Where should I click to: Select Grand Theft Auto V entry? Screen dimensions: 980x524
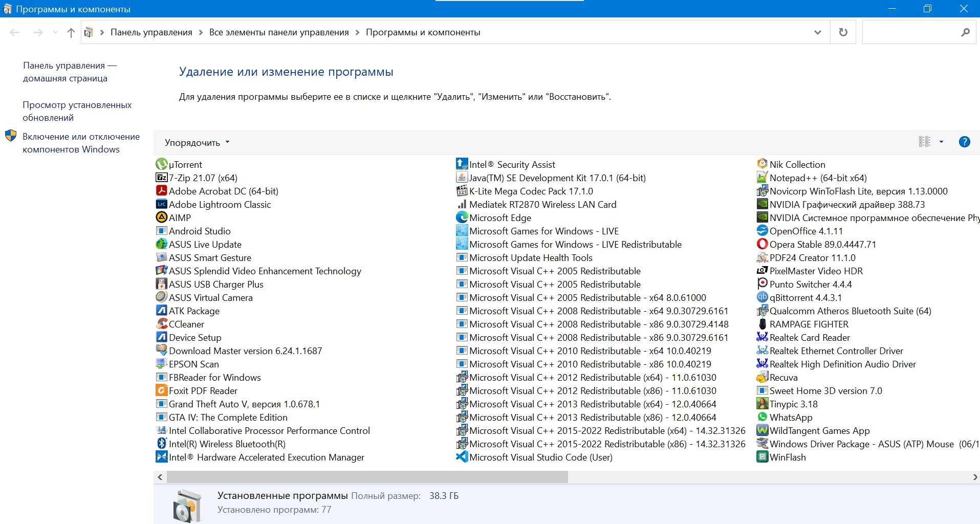(x=244, y=404)
